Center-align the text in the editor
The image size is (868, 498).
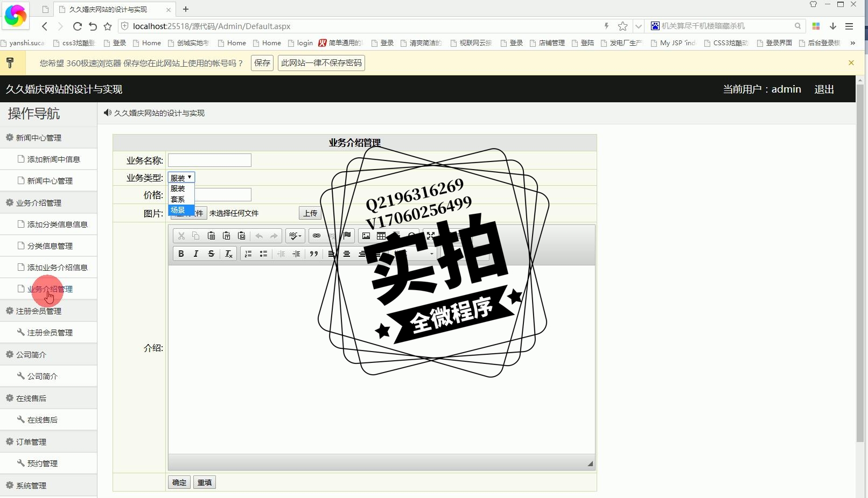click(x=347, y=254)
